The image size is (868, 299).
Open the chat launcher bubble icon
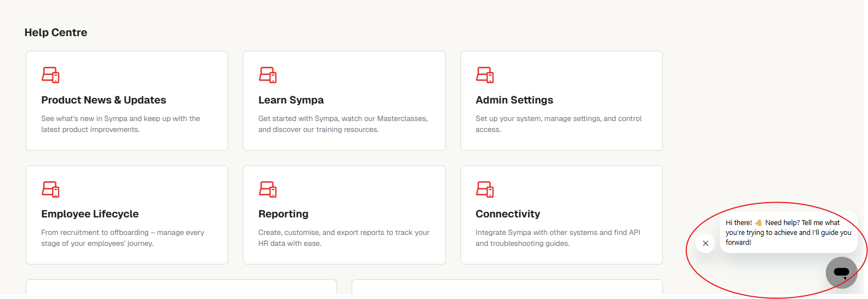[841, 272]
